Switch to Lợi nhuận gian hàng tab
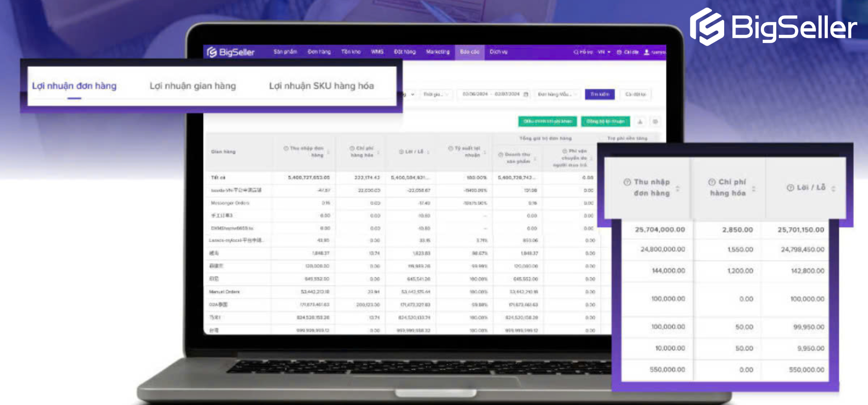The height and width of the screenshot is (405, 868). (x=193, y=86)
